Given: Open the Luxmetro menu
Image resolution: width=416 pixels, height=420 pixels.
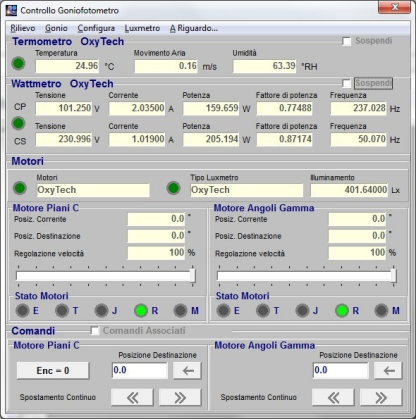Looking at the screenshot, I should coord(142,28).
